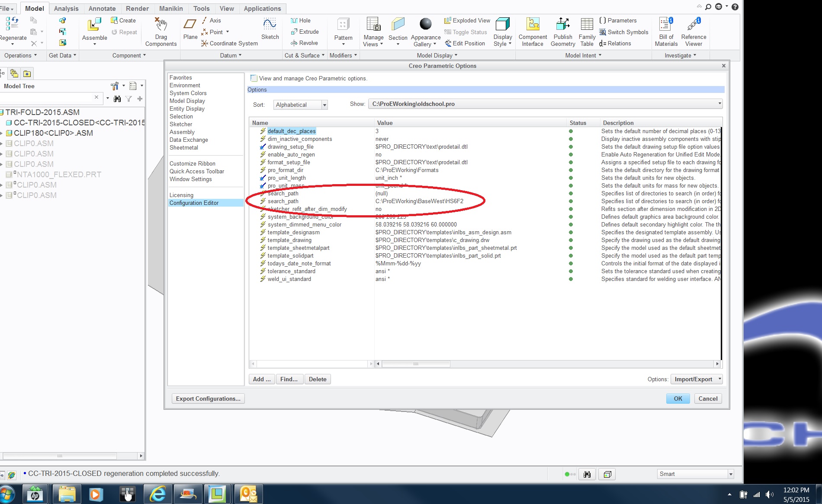Switch to the Render tab
Image resolution: width=822 pixels, height=504 pixels.
click(137, 8)
